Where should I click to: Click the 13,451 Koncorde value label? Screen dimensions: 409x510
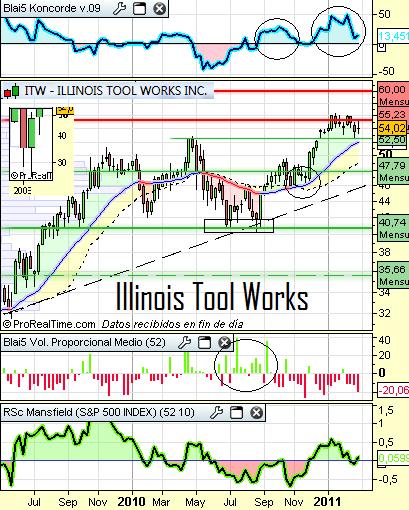tap(393, 36)
